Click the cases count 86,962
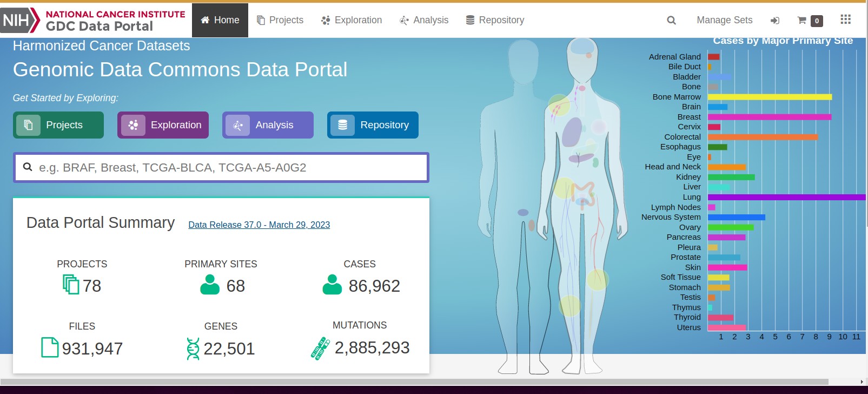 (x=374, y=286)
